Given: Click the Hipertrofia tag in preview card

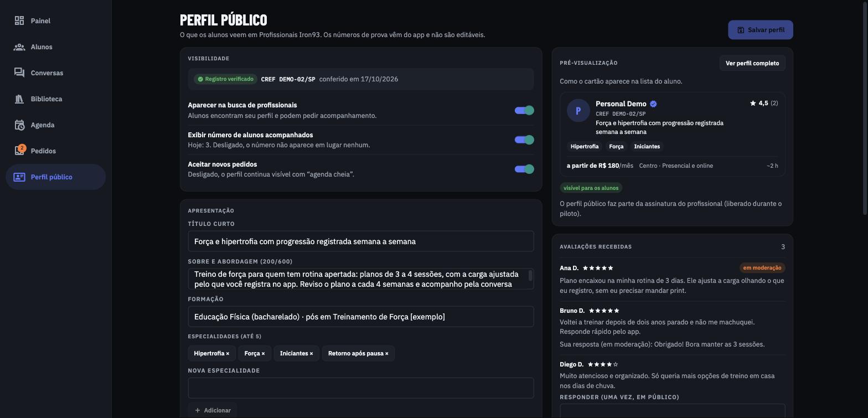Looking at the screenshot, I should pos(585,147).
